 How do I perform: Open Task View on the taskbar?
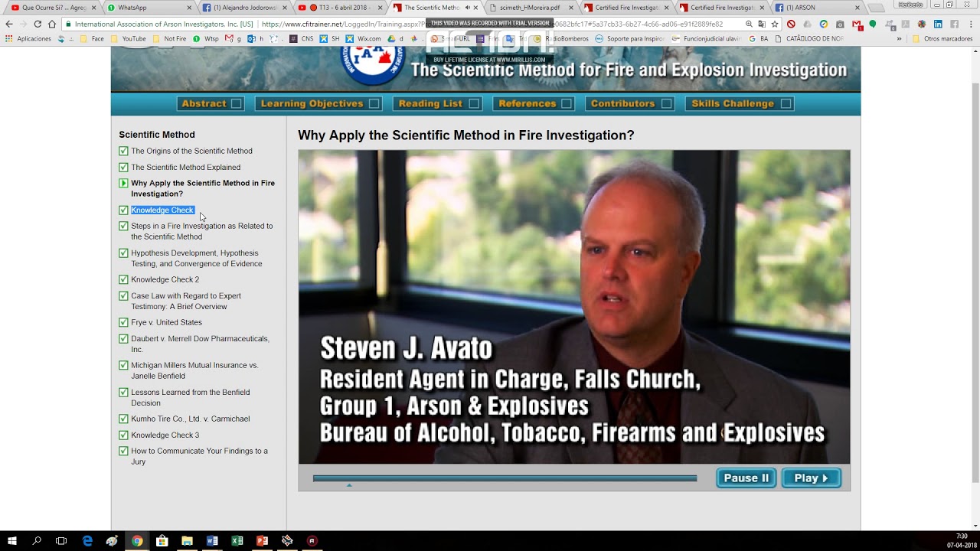[61, 540]
